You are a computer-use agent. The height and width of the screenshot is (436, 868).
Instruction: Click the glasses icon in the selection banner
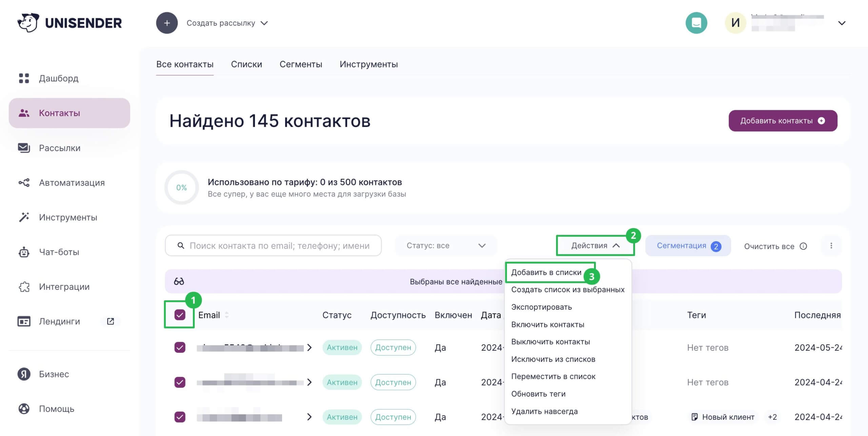179,281
